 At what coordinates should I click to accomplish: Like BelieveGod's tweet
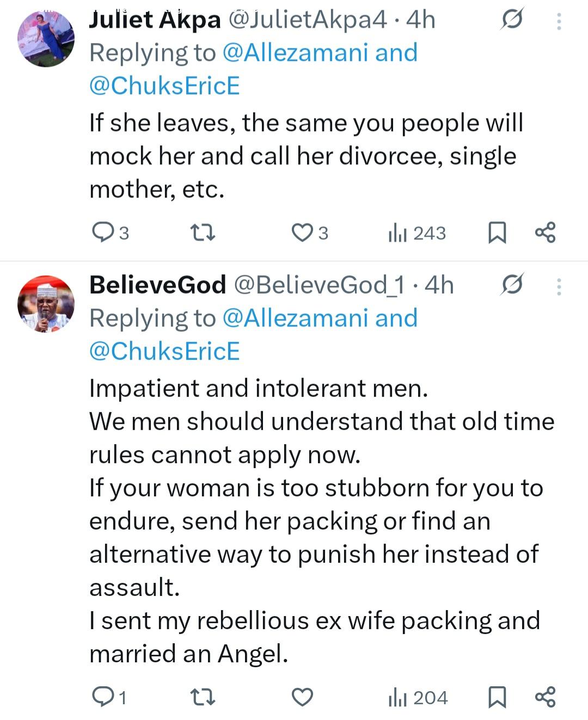(x=302, y=697)
